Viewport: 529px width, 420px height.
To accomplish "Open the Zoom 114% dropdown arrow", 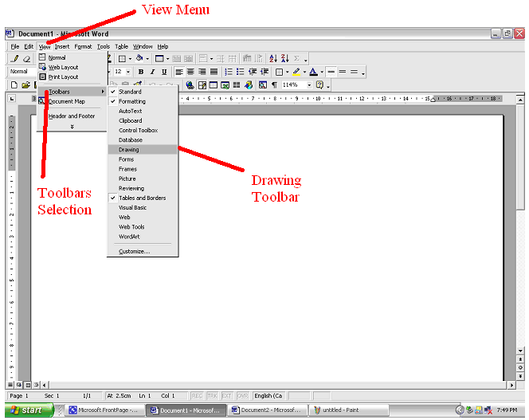I will click(x=309, y=85).
